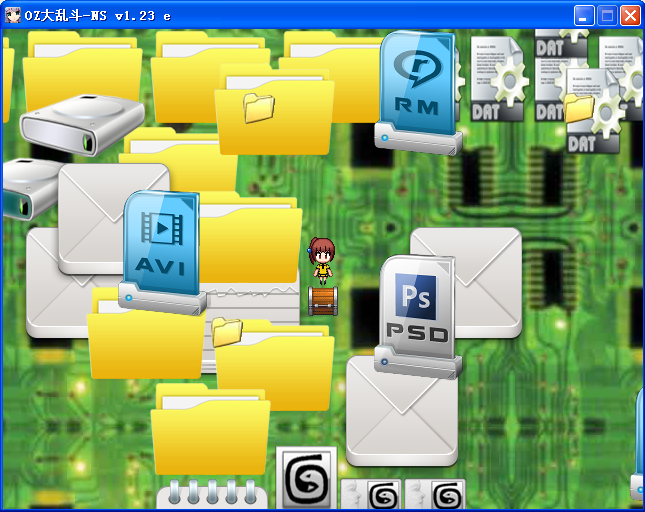Click the torn white document behind the folders
Screen dimensions: 645x512
click(x=253, y=304)
